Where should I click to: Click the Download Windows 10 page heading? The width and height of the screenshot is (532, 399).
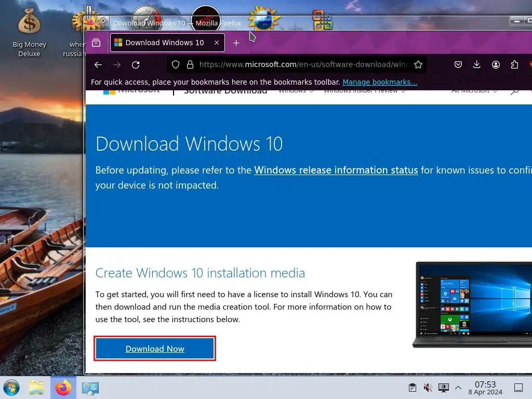(189, 144)
